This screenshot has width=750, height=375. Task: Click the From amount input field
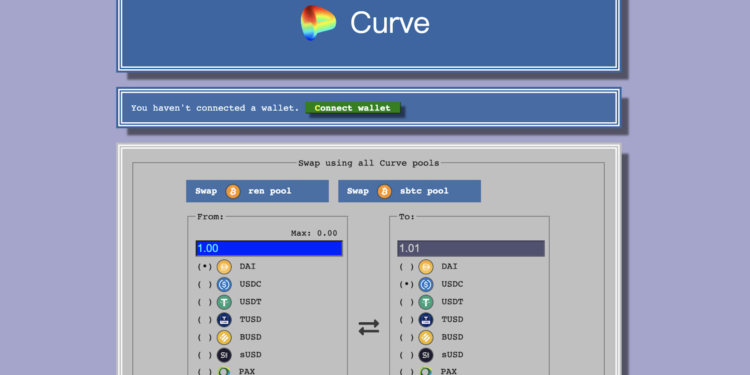click(x=269, y=248)
